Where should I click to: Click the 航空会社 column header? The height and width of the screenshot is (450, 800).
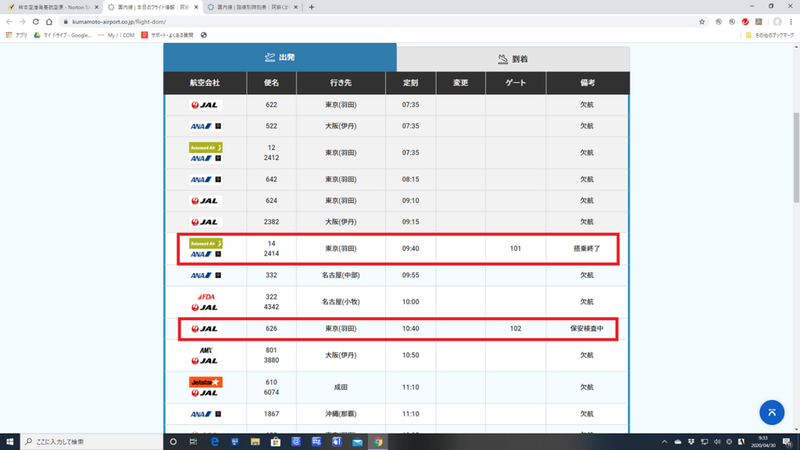tap(205, 83)
